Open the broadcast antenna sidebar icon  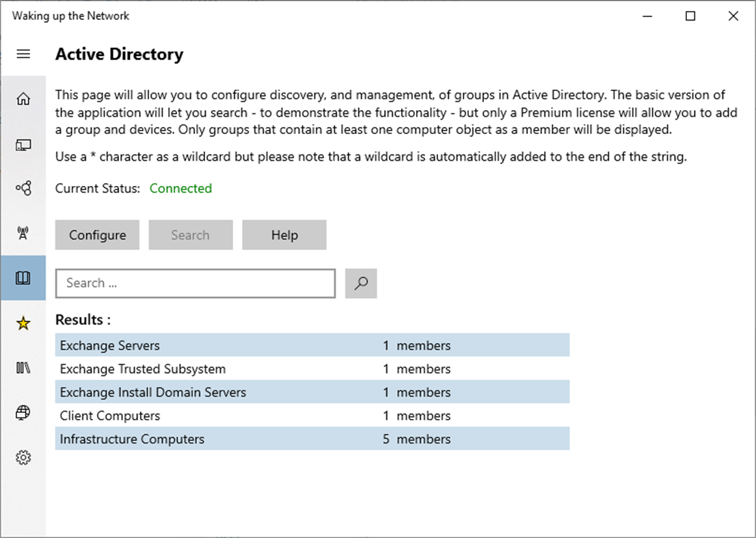tap(23, 233)
